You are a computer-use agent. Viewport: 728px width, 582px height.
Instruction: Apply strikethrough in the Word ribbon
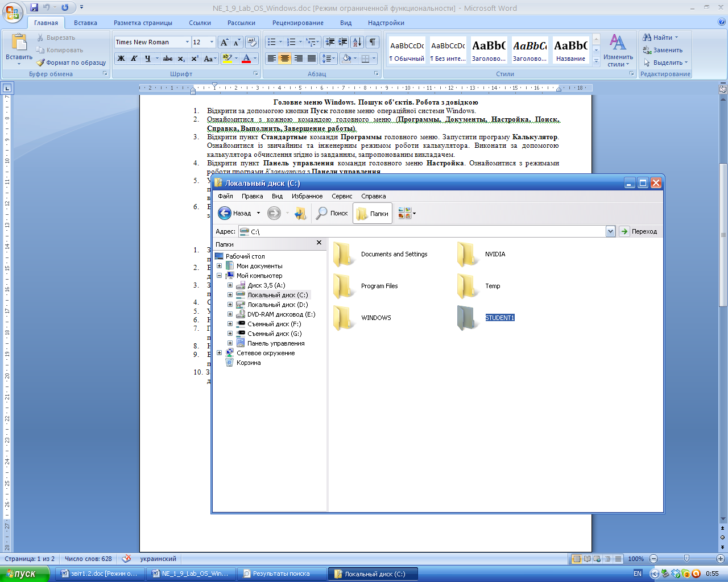point(168,59)
